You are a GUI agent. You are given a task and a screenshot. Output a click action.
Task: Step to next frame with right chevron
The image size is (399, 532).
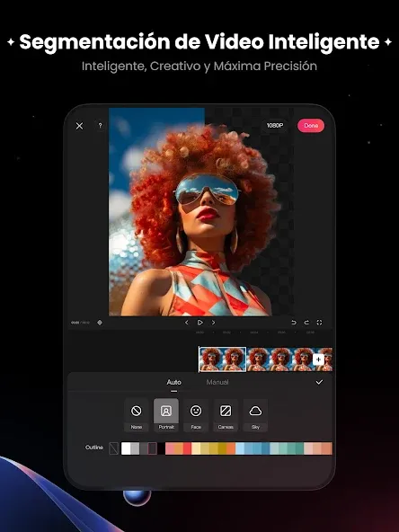click(213, 323)
